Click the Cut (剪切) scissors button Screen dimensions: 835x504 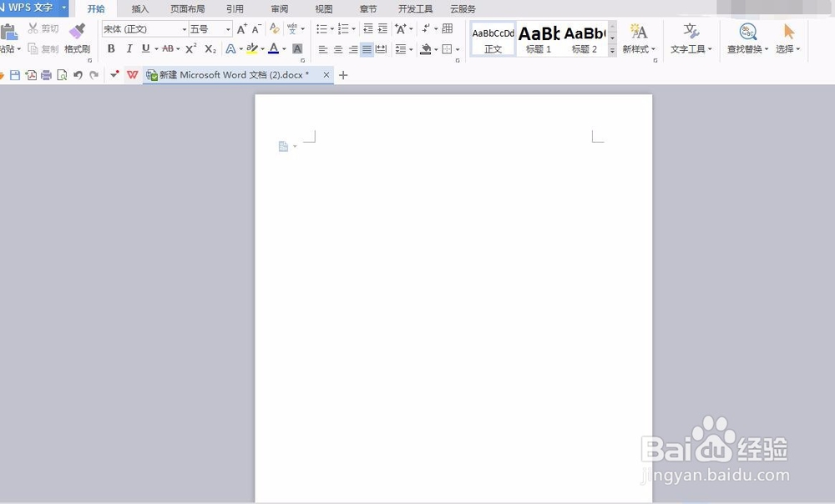tap(43, 28)
